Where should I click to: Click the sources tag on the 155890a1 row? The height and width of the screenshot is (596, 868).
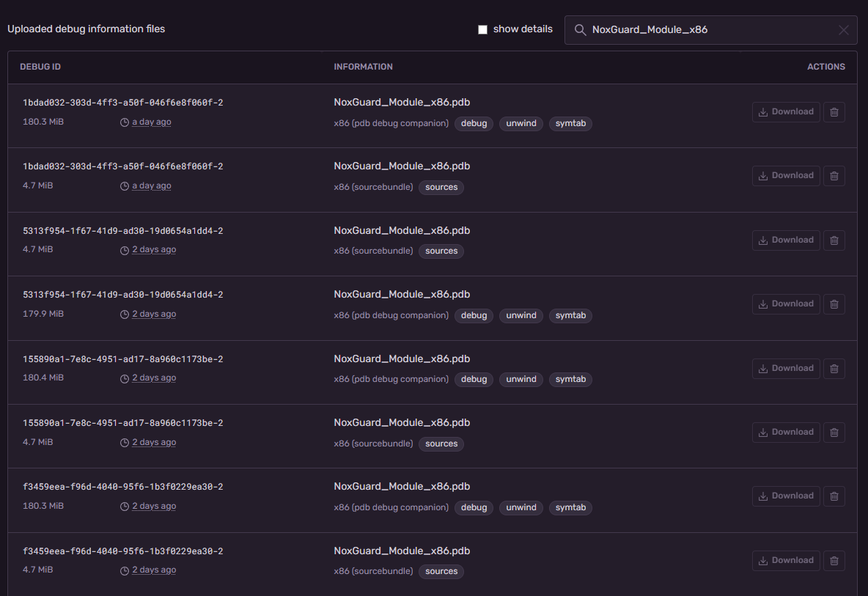[441, 444]
